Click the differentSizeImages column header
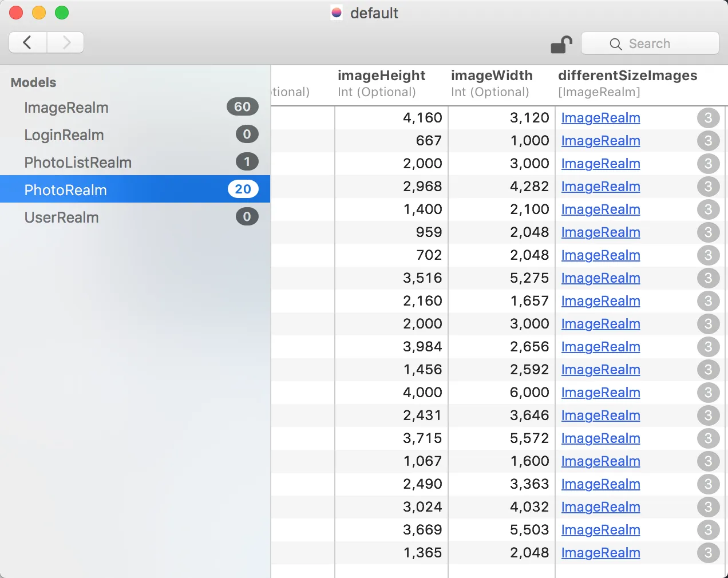This screenshot has width=728, height=578. [641, 84]
